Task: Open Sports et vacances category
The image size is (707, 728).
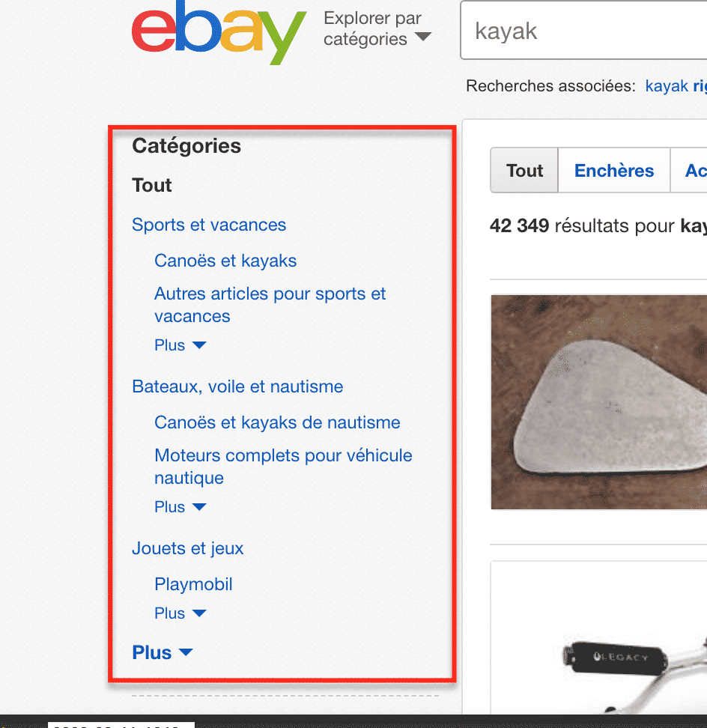Action: (209, 225)
